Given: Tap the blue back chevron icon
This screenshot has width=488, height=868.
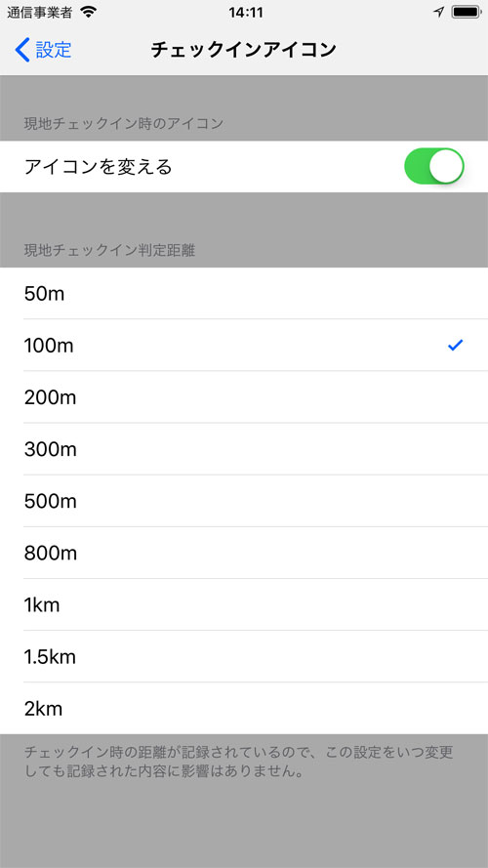Looking at the screenshot, I should coord(22,50).
